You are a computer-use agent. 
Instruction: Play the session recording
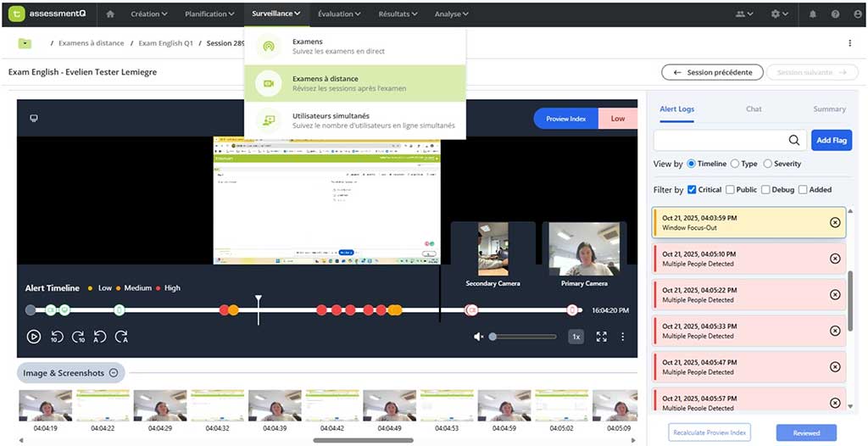34,337
